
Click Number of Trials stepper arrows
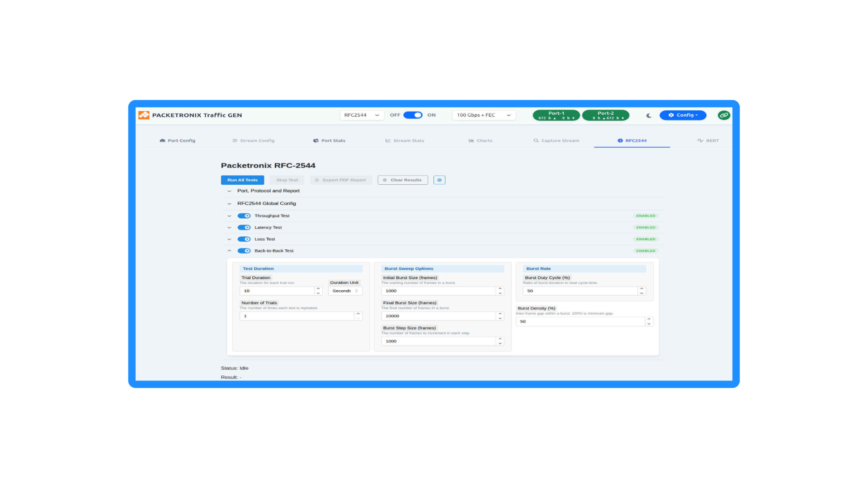pos(358,316)
